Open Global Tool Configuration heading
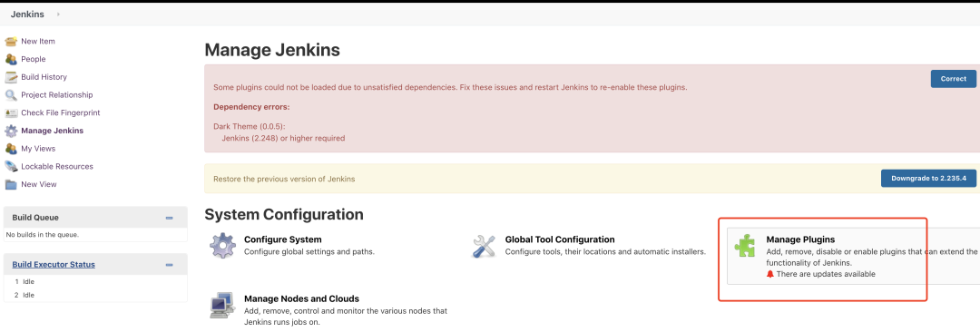The height and width of the screenshot is (332, 980). (560, 239)
